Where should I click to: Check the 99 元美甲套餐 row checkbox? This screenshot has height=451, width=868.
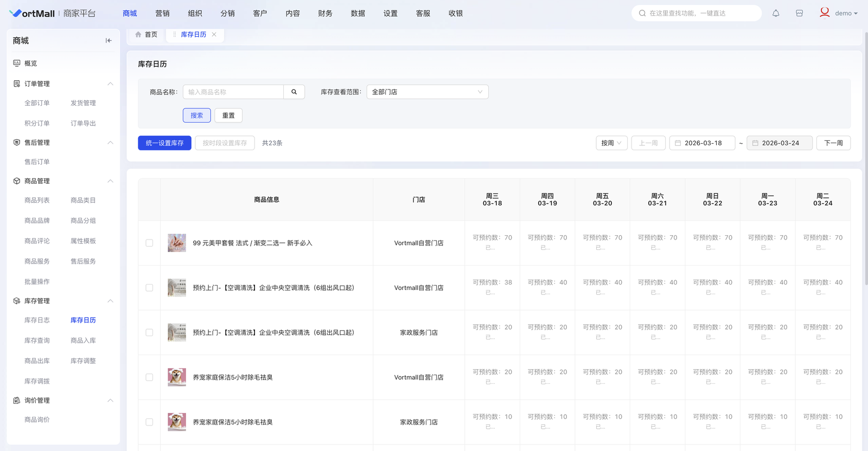click(x=149, y=243)
